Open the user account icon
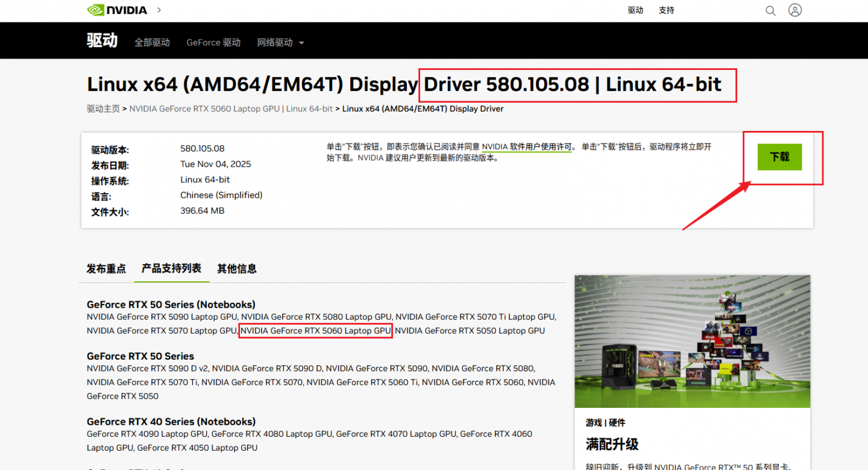The height and width of the screenshot is (470, 868). (795, 10)
